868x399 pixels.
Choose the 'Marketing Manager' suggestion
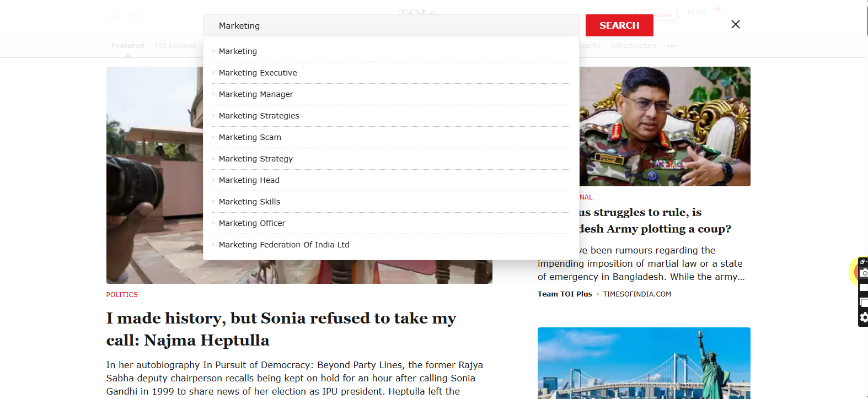256,94
